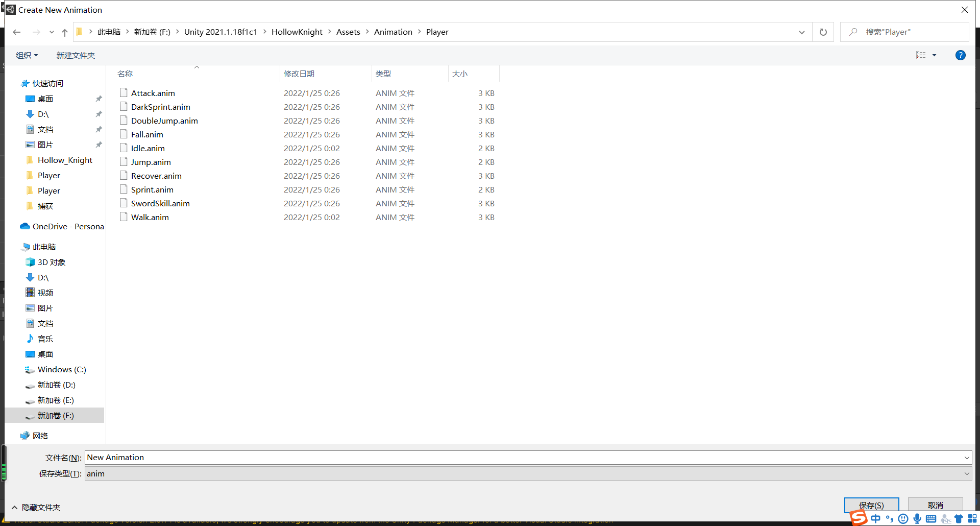This screenshot has width=980, height=526.
Task: Go up one folder level
Action: click(65, 32)
